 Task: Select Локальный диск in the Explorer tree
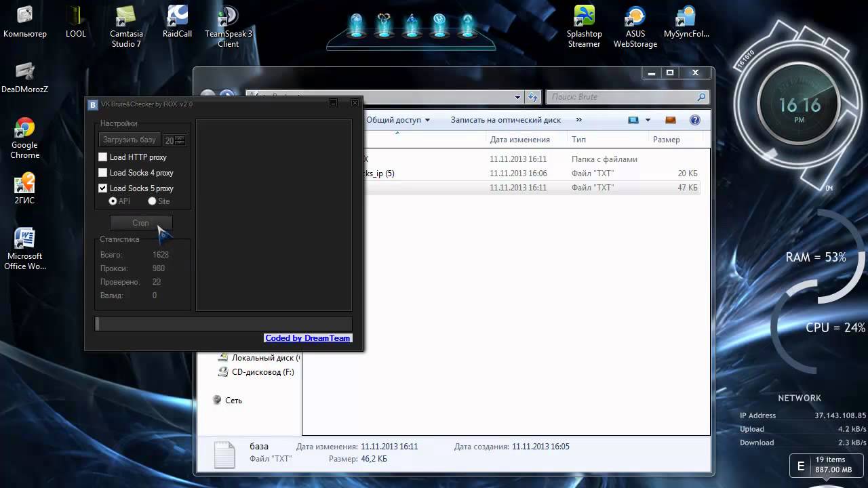[x=258, y=358]
